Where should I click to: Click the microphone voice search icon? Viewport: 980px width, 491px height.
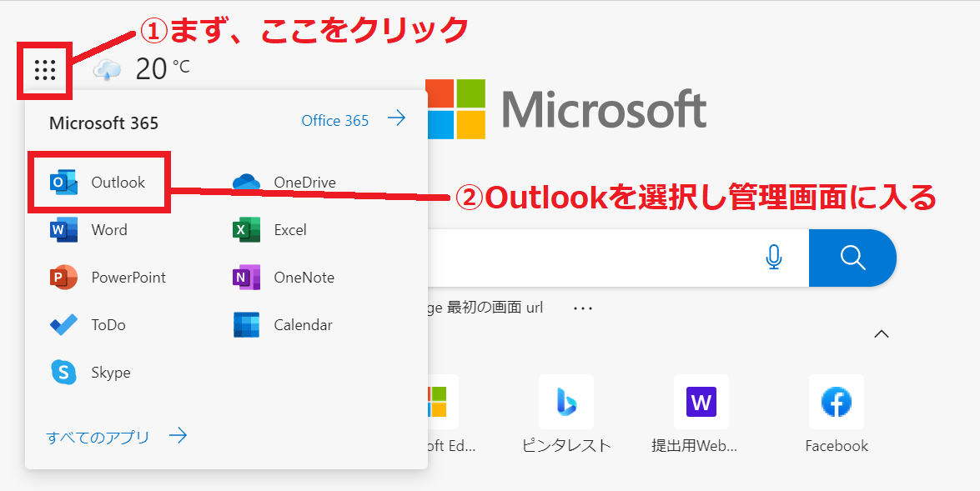click(x=774, y=258)
